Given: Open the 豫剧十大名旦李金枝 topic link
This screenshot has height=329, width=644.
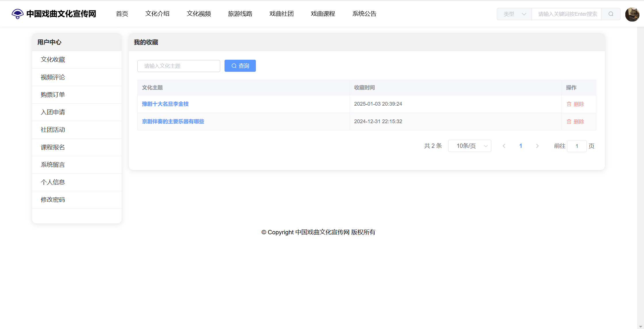Looking at the screenshot, I should click(x=165, y=104).
